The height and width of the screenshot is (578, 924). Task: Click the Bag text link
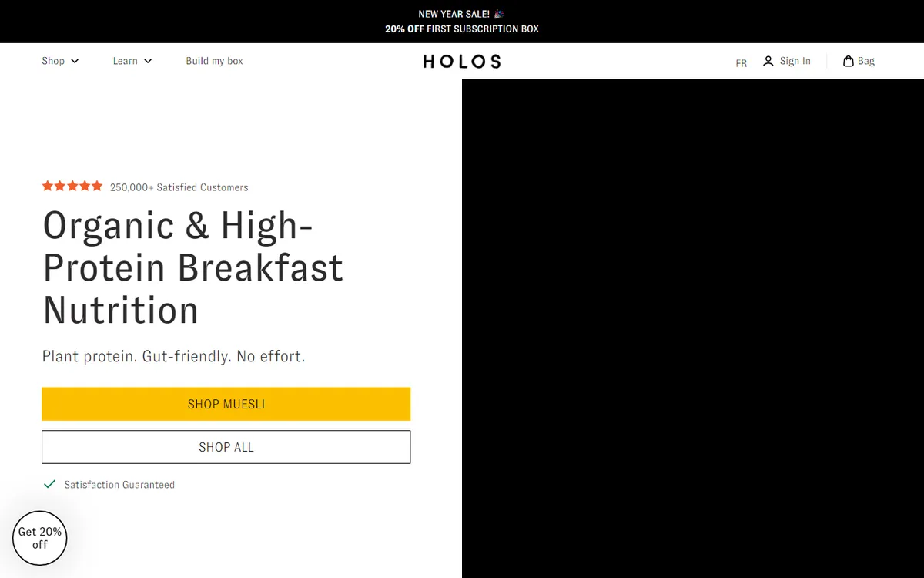pyautogui.click(x=866, y=61)
